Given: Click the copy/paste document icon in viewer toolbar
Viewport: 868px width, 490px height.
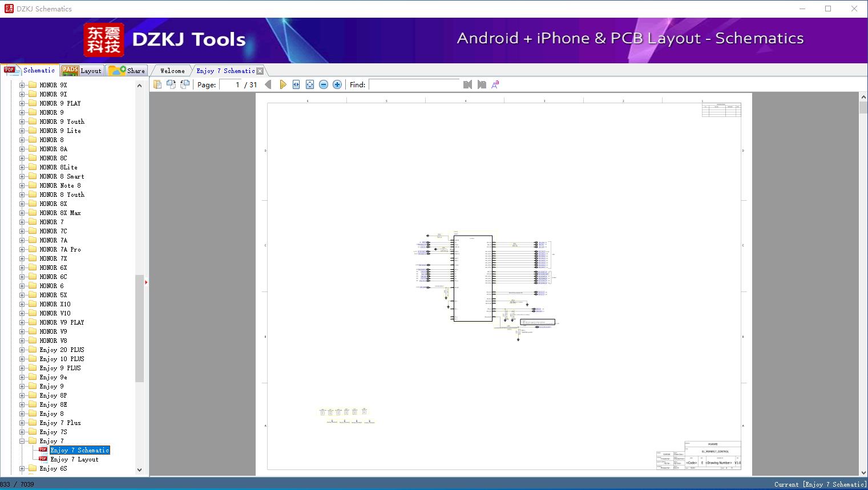Looking at the screenshot, I should (158, 84).
